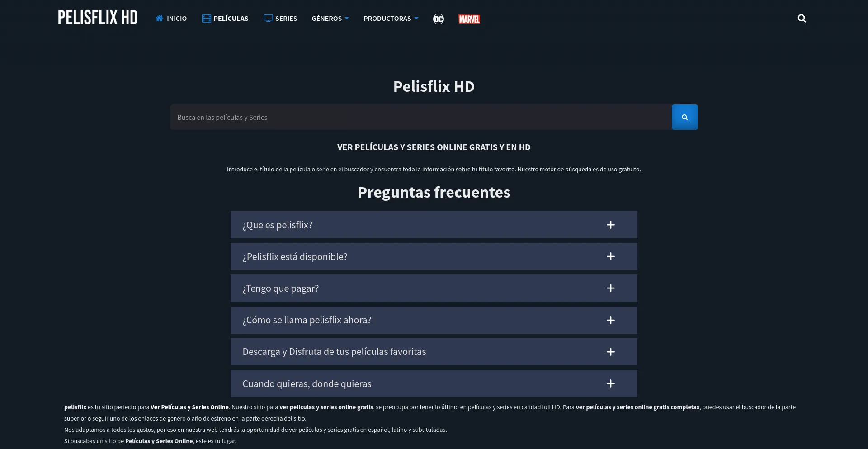Expand 'Descarga y Disfruta de tus películas favoritas'

pyautogui.click(x=434, y=352)
